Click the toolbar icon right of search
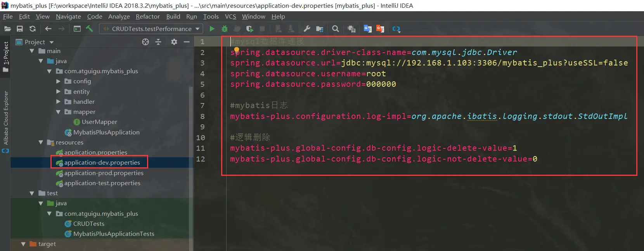Viewport: 644px width, 251px height. tap(351, 29)
